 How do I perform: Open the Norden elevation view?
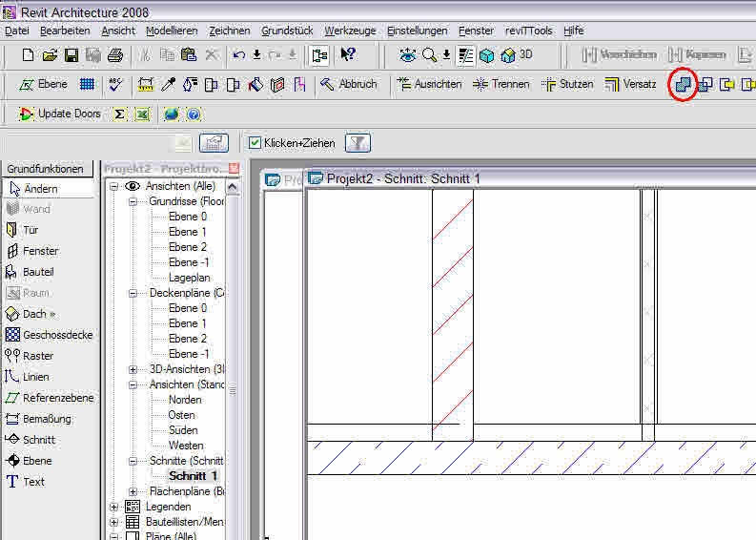pos(185,400)
